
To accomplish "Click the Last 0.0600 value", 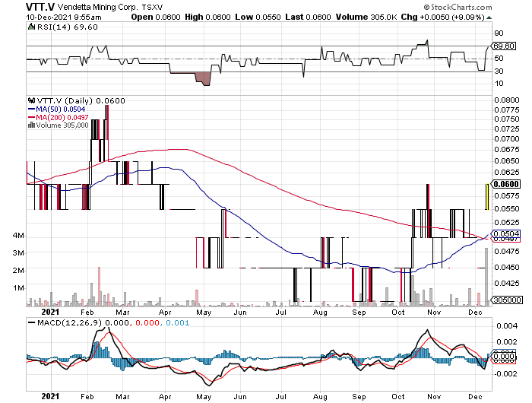I will point(308,17).
